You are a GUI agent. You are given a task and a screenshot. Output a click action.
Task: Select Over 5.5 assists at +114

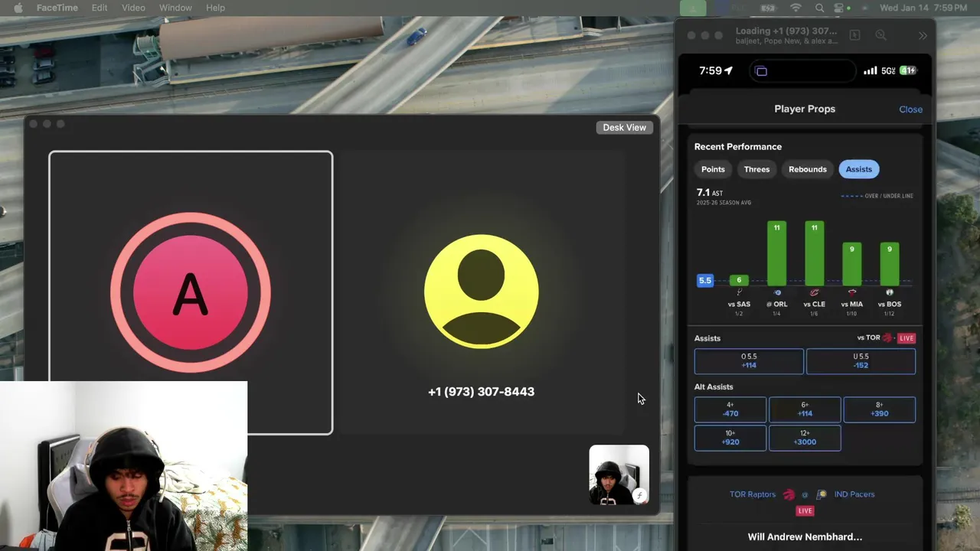749,361
